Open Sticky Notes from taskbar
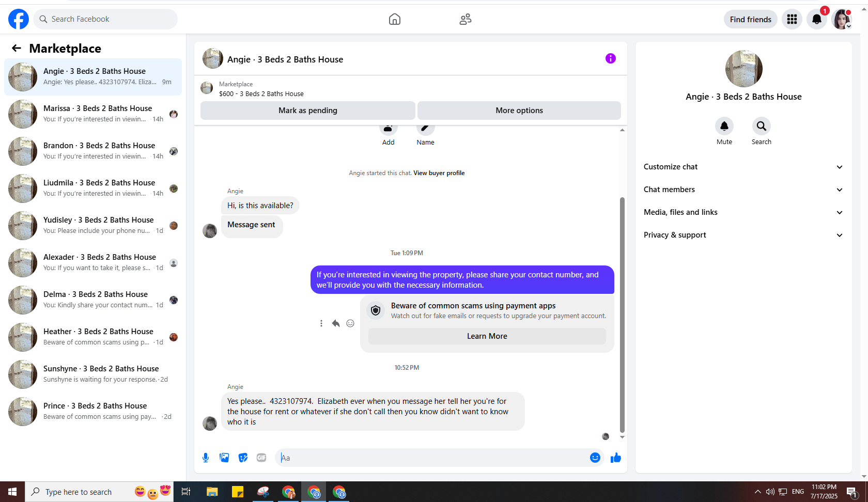868x502 pixels. click(238, 492)
